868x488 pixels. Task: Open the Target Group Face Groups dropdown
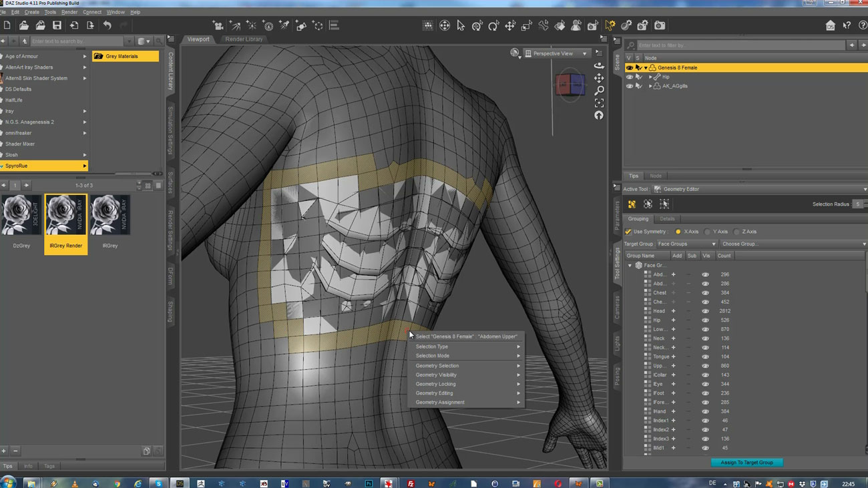(686, 244)
